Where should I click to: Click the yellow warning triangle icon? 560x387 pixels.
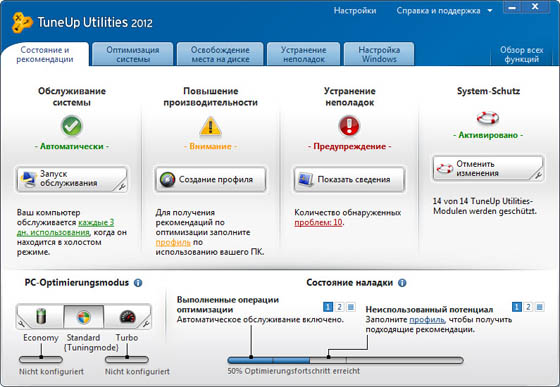[210, 126]
